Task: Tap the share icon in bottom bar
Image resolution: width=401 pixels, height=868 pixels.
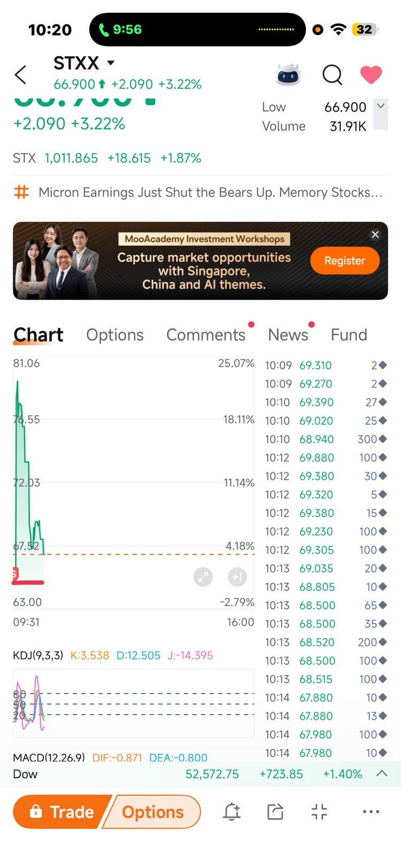Action: coord(275,812)
